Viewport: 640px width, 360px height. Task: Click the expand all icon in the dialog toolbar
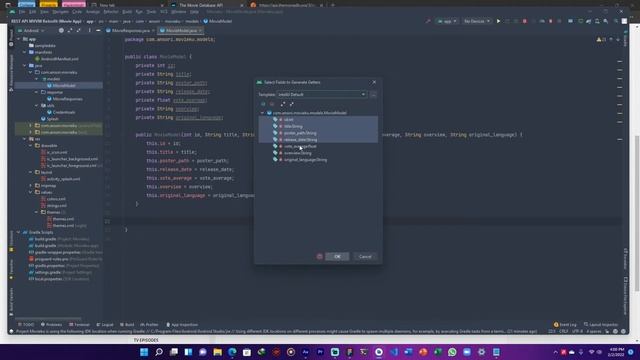point(283,104)
